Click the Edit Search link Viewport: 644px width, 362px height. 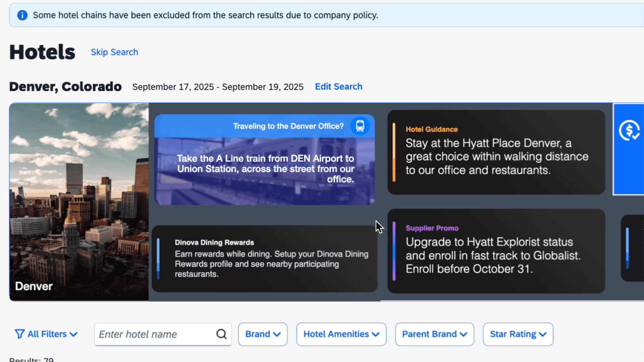[338, 86]
